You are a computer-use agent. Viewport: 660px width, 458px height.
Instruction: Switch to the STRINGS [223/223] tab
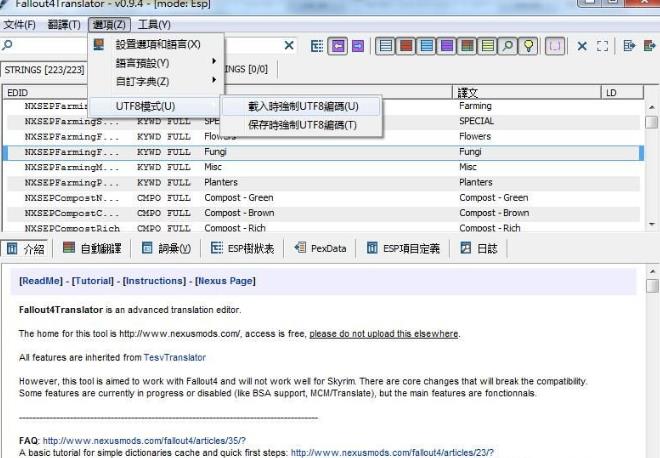click(x=44, y=70)
